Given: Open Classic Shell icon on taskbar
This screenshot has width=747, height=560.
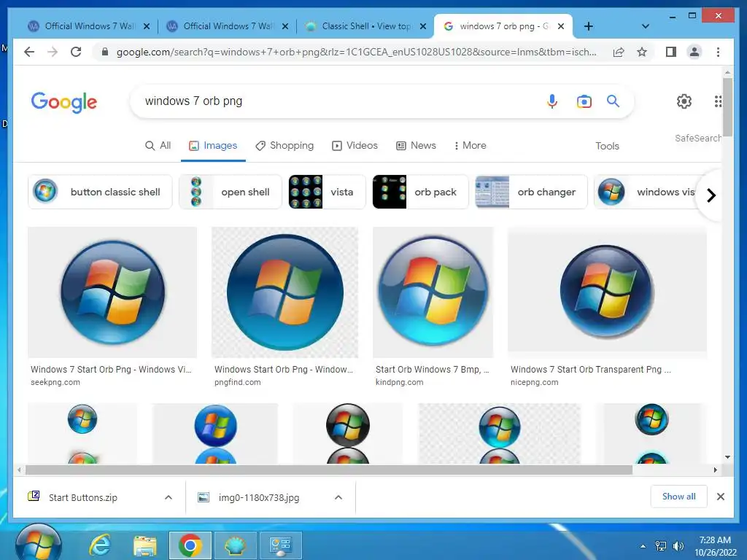Looking at the screenshot, I should coord(236,545).
